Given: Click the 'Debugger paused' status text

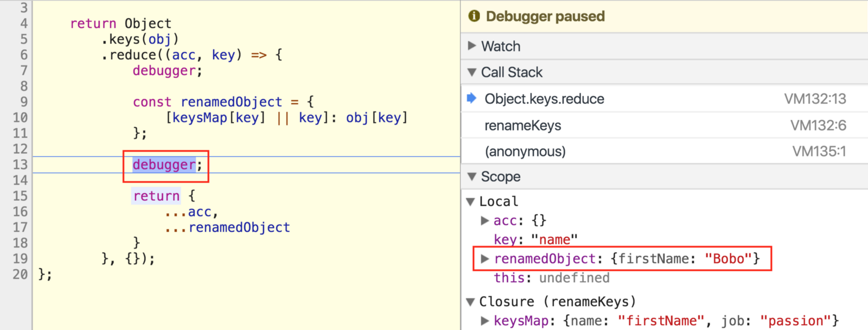Looking at the screenshot, I should [x=545, y=16].
